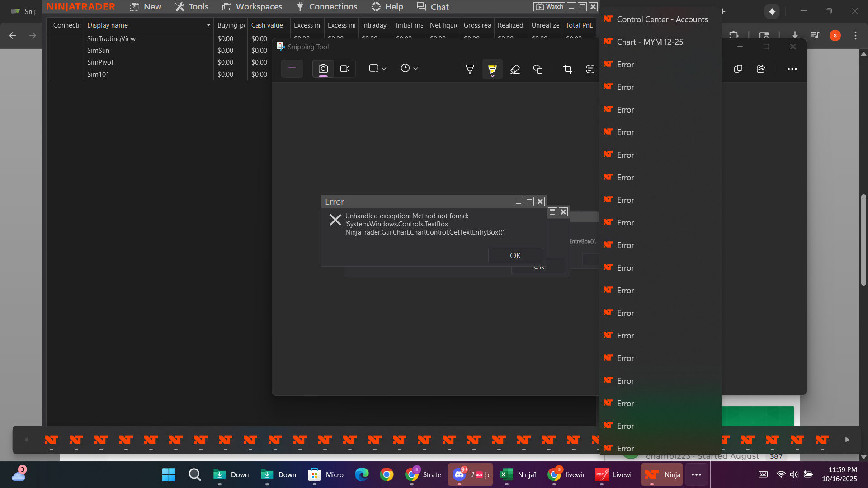Click the New snip plus button
Image resolution: width=868 pixels, height=488 pixels.
point(292,69)
